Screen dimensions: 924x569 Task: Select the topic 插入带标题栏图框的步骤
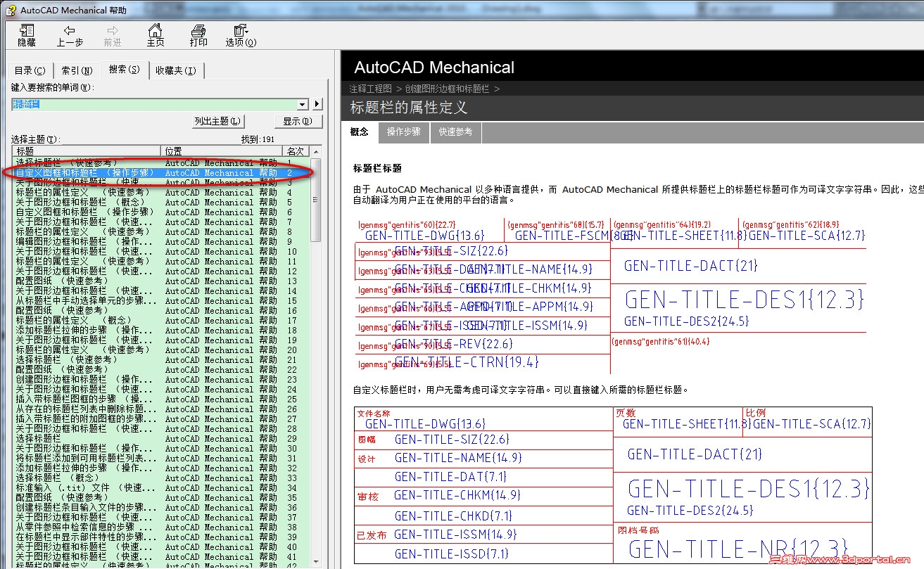[161, 399]
